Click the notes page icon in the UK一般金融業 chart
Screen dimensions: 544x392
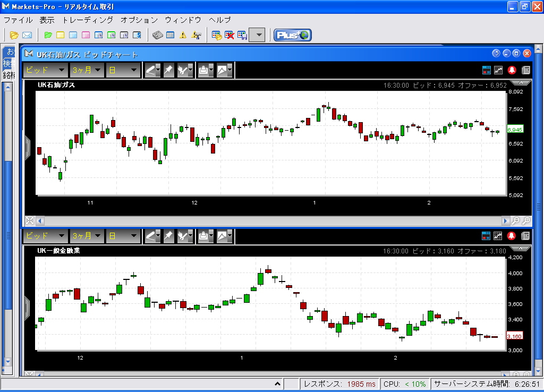[525, 236]
